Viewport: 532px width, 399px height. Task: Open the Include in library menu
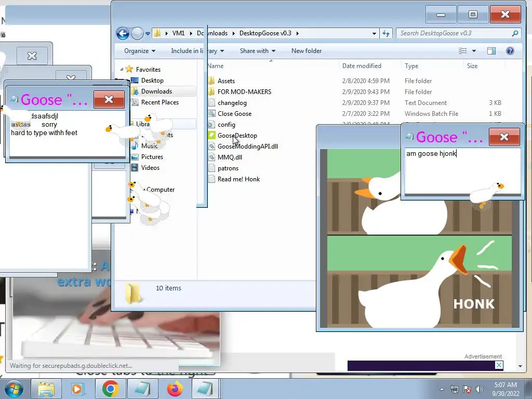pyautogui.click(x=197, y=51)
